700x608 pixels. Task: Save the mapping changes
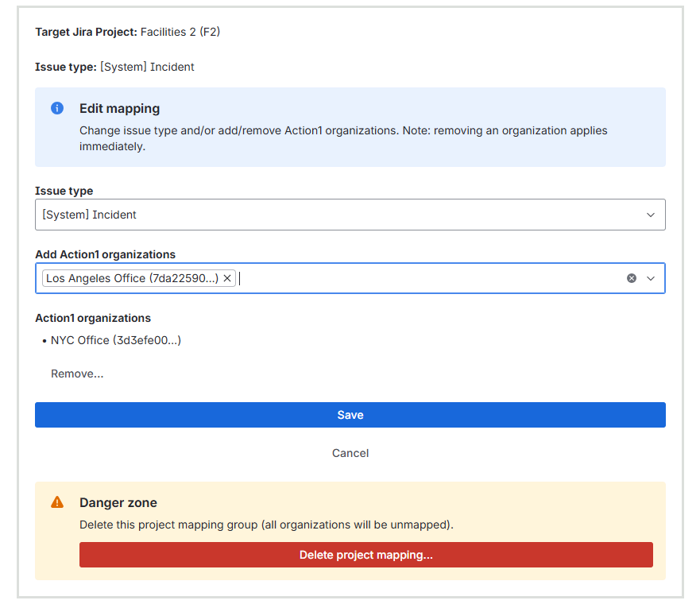(x=350, y=414)
